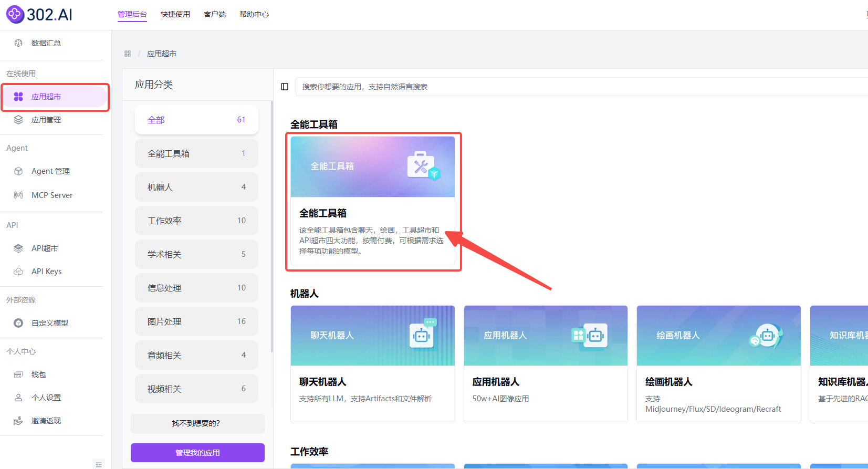Viewport: 868px width, 469px height.
Task: Open the 知识库机器人 app card
Action: coord(839,364)
